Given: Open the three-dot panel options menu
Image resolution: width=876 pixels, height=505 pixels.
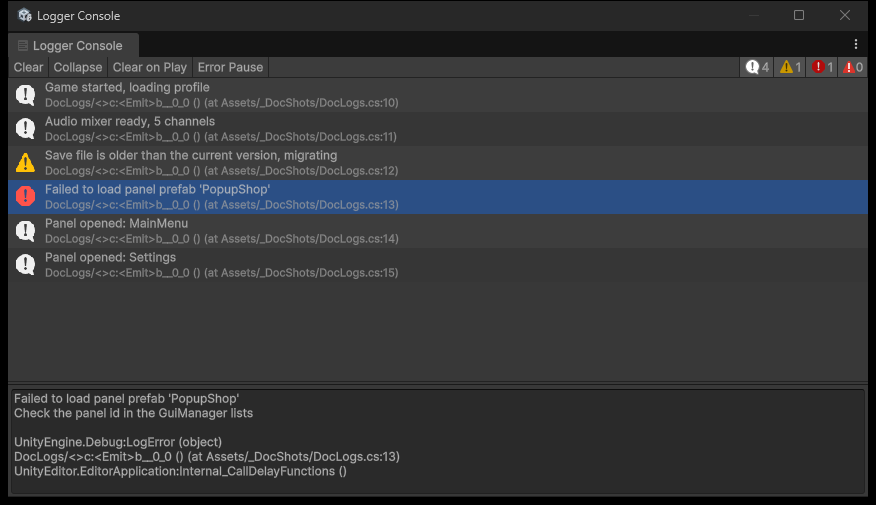Looking at the screenshot, I should pyautogui.click(x=855, y=44).
